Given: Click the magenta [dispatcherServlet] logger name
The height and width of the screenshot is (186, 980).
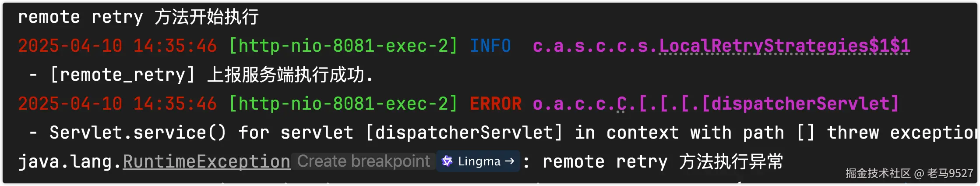Looking at the screenshot, I should click(x=800, y=104).
